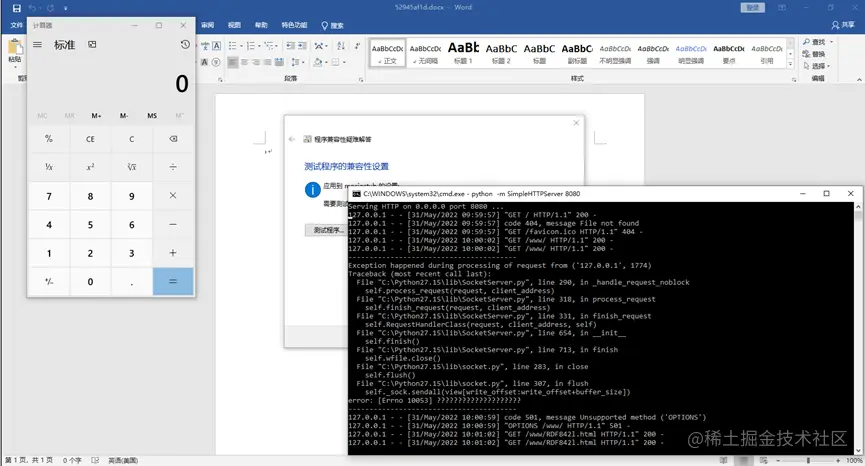The width and height of the screenshot is (865, 466).
Task: Open the borders dropdown in paragraph group
Action: 344,62
